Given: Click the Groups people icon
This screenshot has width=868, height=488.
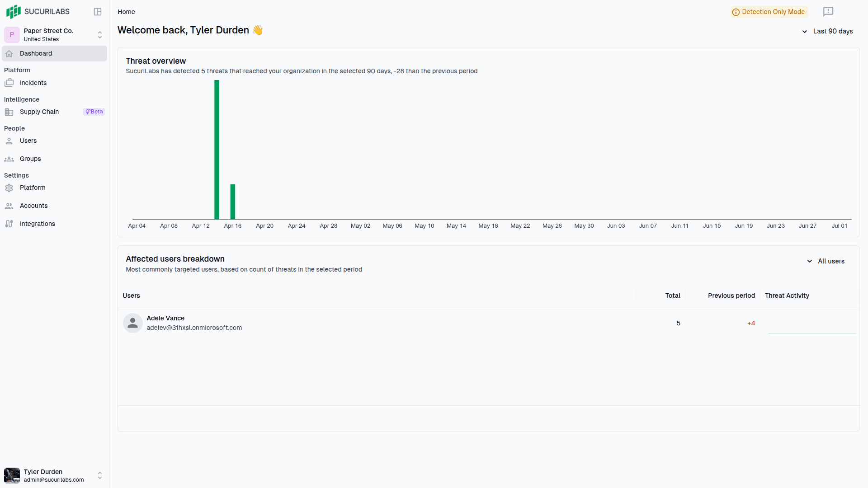Looking at the screenshot, I should pyautogui.click(x=9, y=159).
